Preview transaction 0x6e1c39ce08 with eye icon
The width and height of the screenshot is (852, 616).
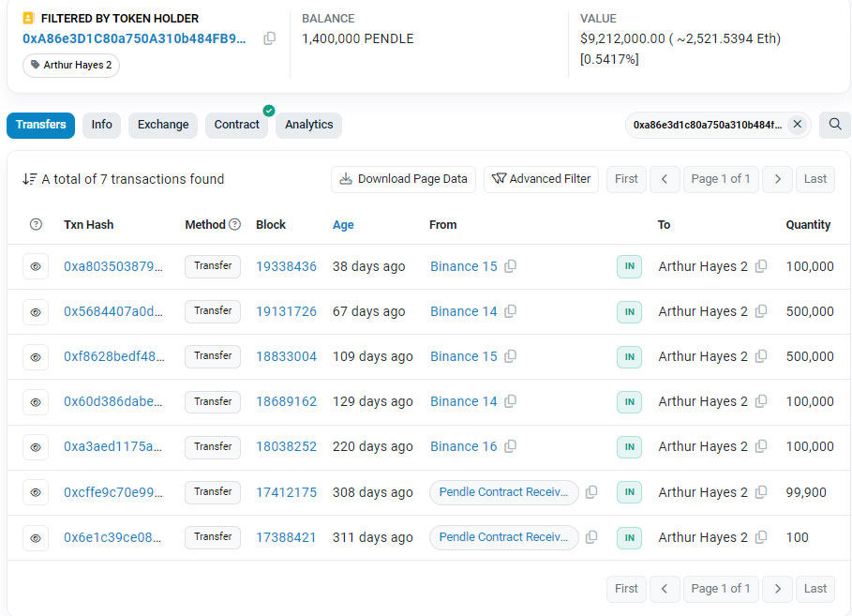36,537
